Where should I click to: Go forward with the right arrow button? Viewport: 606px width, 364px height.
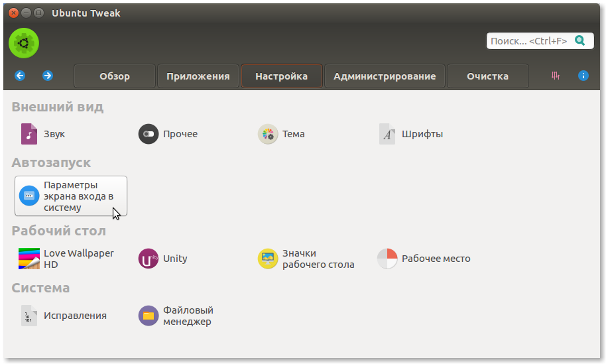[48, 76]
